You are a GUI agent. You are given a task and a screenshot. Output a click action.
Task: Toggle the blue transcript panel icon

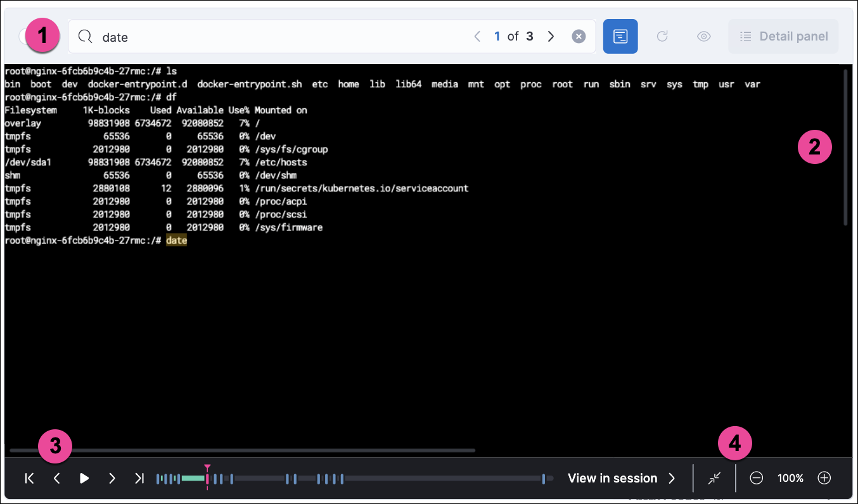[x=620, y=36]
